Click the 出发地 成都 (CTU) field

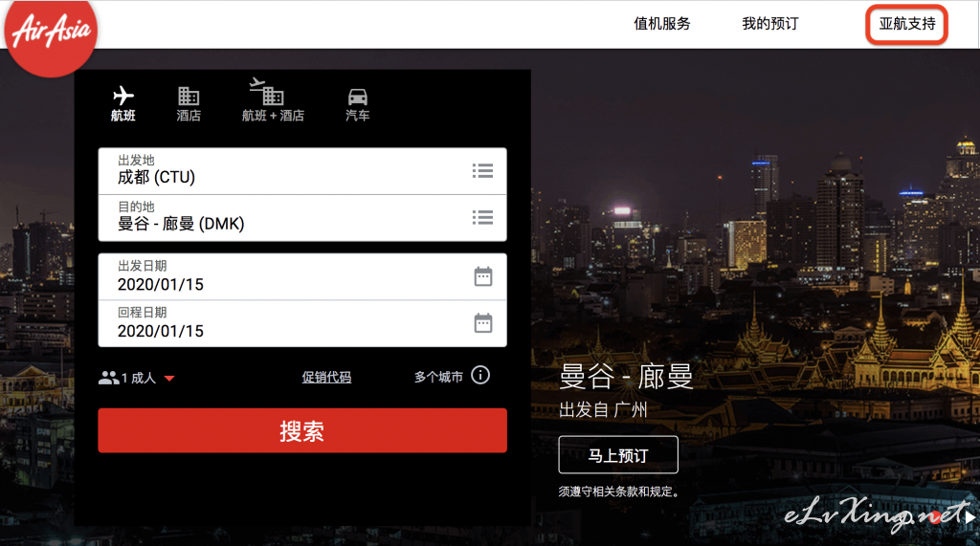point(302,171)
